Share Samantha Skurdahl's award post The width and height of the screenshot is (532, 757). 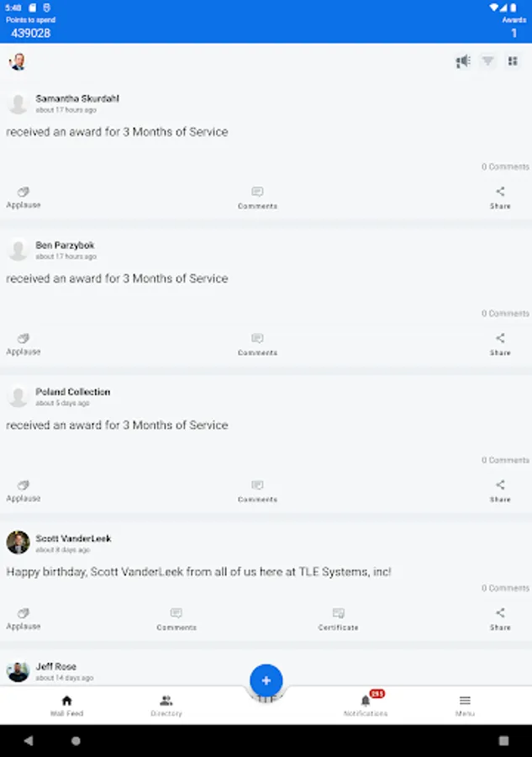click(500, 197)
